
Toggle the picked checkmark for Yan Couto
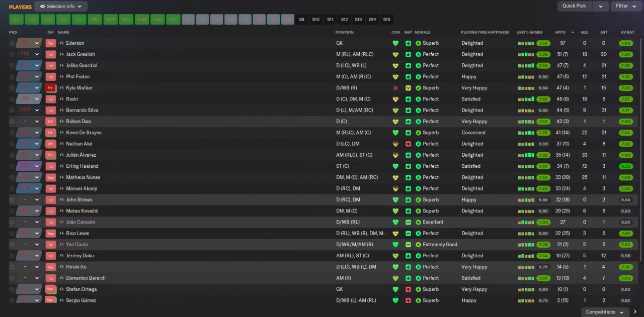[12, 245]
